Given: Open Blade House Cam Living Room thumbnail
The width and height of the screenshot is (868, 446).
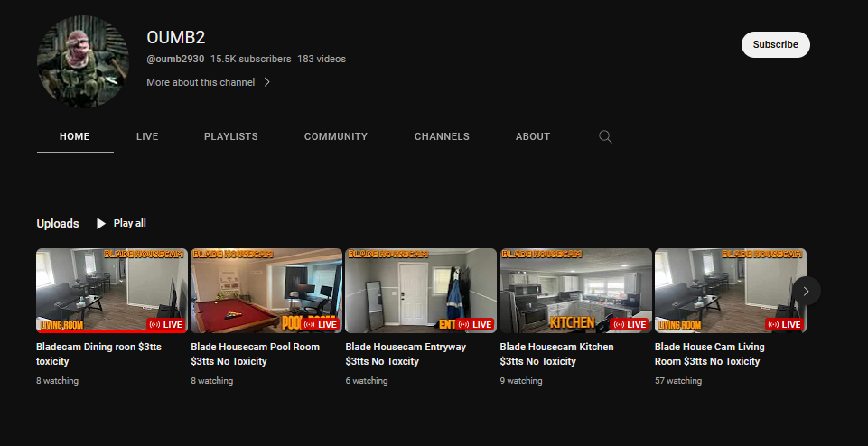Looking at the screenshot, I should [x=730, y=291].
